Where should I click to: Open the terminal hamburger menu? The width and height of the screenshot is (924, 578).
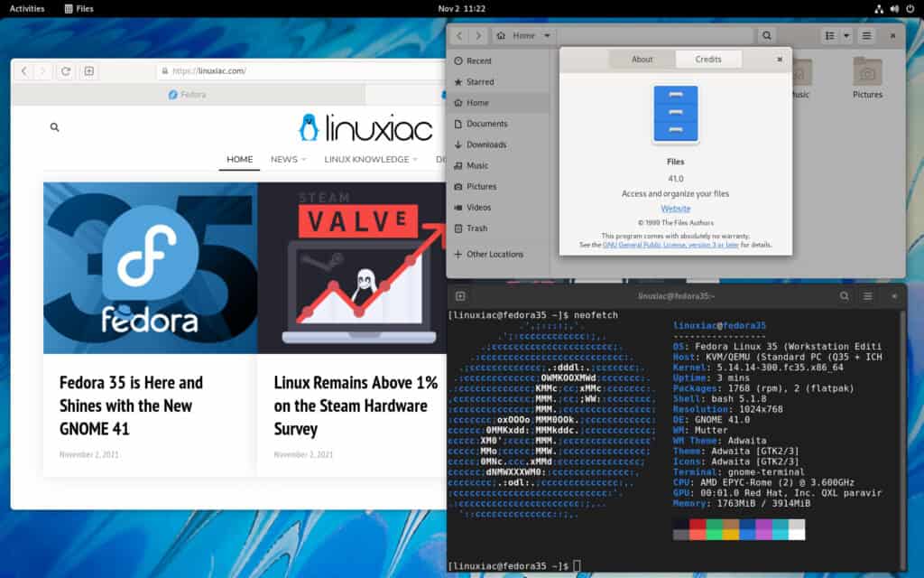click(867, 296)
